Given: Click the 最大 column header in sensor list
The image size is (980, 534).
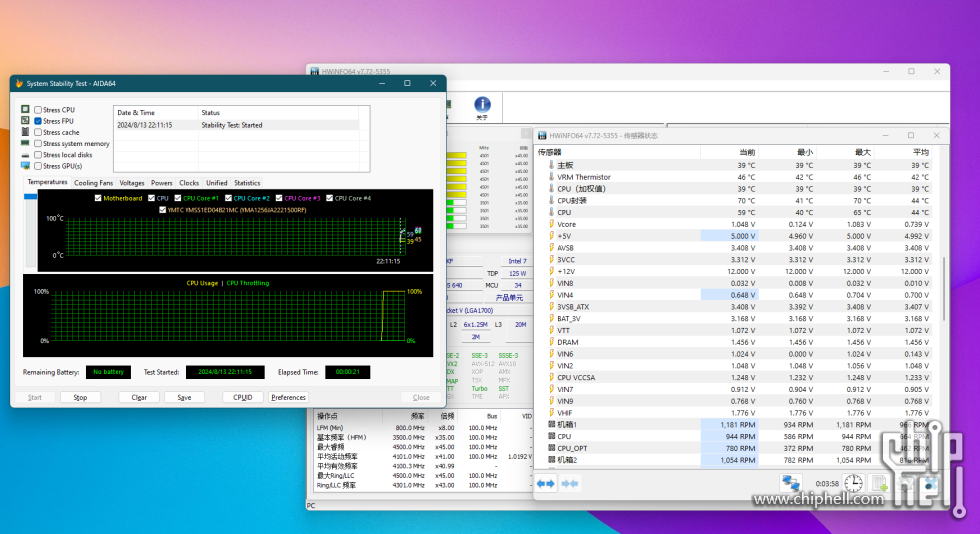Looking at the screenshot, I should click(845, 152).
